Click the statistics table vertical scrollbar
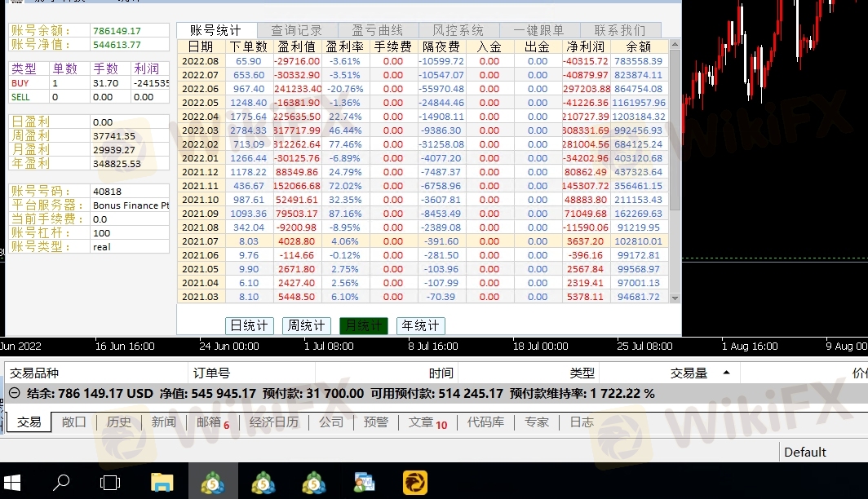 click(x=675, y=163)
